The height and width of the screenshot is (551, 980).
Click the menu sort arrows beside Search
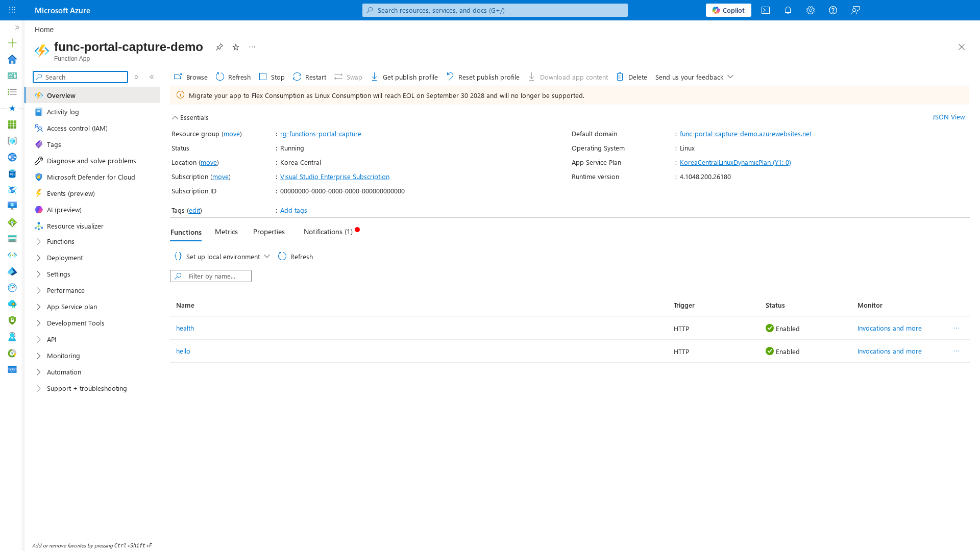(x=136, y=77)
